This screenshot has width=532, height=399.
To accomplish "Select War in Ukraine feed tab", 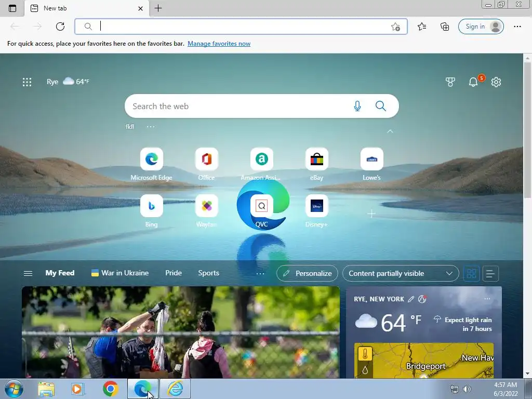I will tap(120, 273).
